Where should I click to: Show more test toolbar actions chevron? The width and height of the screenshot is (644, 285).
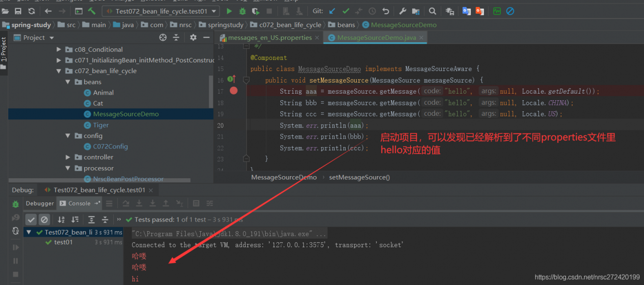pyautogui.click(x=119, y=220)
